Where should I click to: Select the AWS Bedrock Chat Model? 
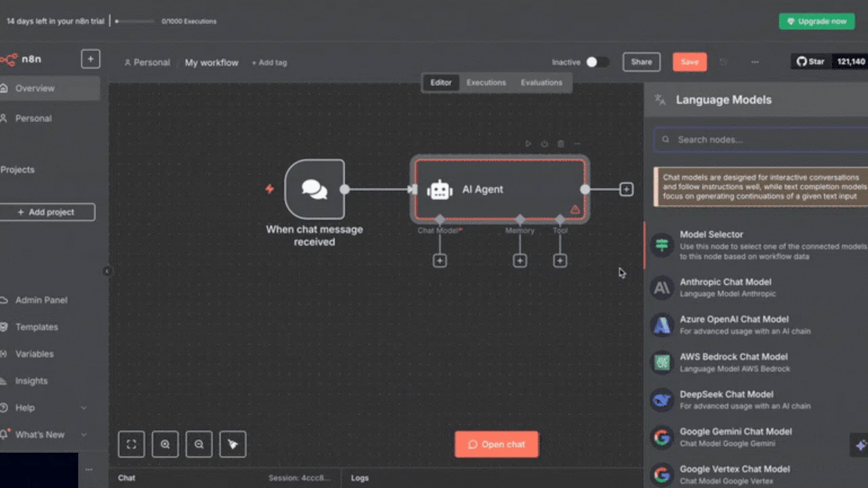click(x=756, y=362)
